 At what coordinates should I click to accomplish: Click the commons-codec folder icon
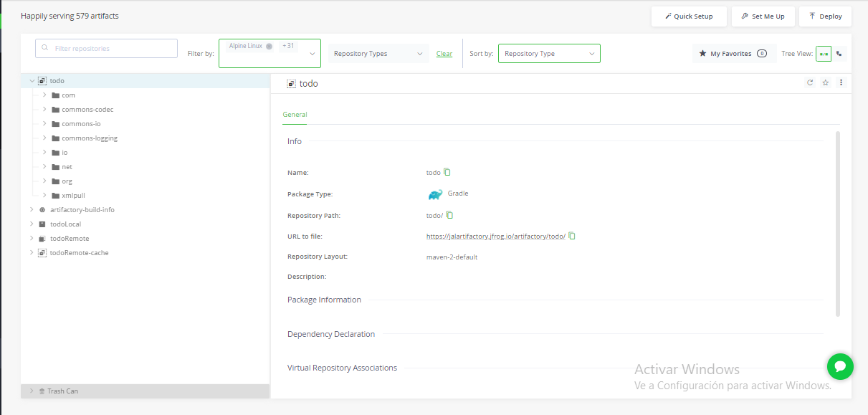pyautogui.click(x=55, y=110)
